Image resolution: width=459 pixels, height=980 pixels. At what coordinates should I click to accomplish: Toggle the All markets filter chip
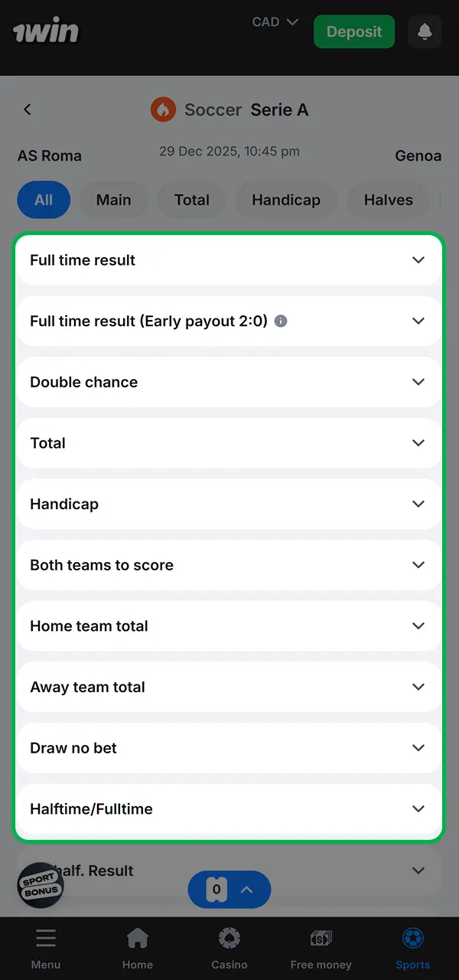tap(43, 200)
